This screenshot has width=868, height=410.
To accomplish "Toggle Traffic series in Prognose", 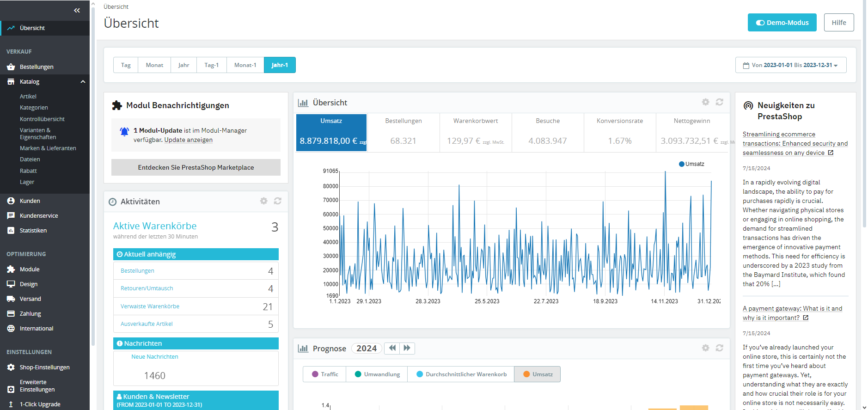I will [x=325, y=374].
